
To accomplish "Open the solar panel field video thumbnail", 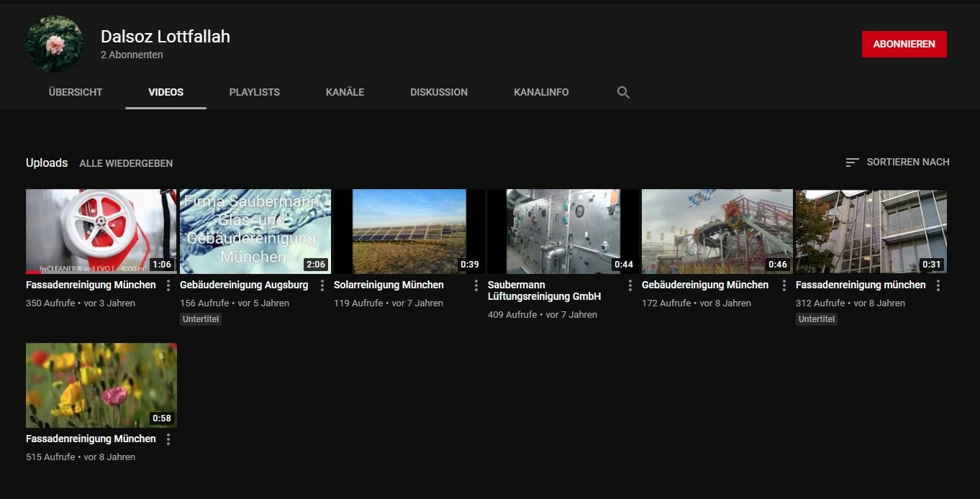I will (409, 231).
